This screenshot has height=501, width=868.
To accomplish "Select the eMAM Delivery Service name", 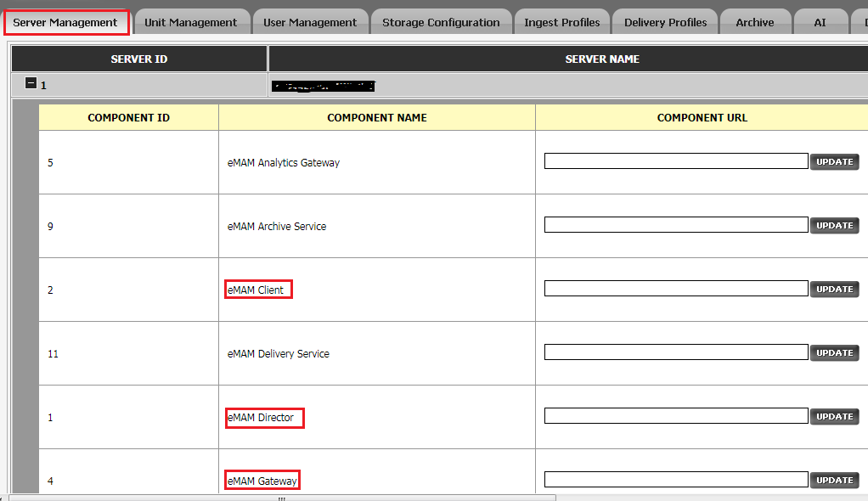I will click(x=279, y=354).
